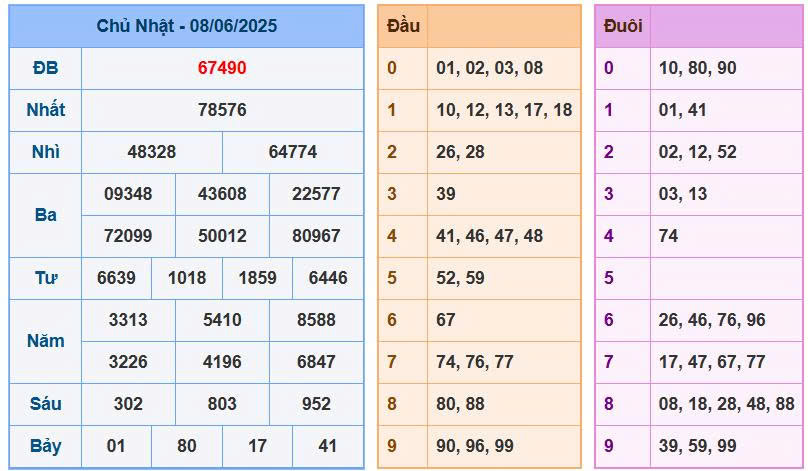Screen dimensions: 808x471
Task: Click Nhì prize number 64774
Action: point(293,152)
